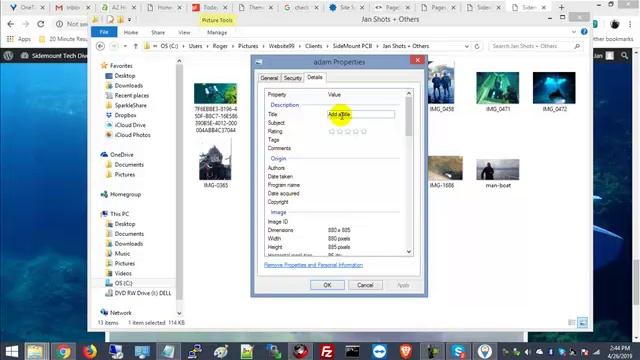The image size is (640, 360).
Task: Click Pictures in address breadcrumb
Action: coord(248,46)
